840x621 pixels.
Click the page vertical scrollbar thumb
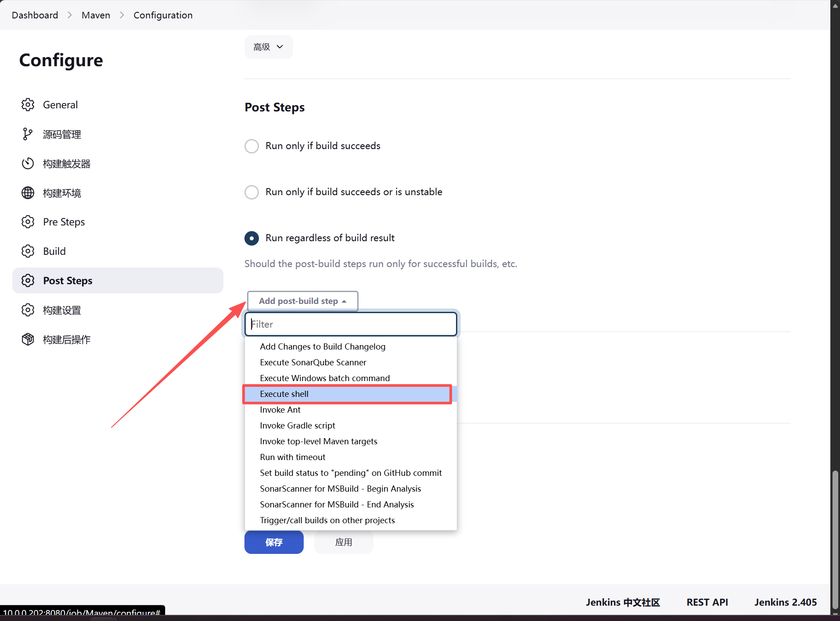pyautogui.click(x=835, y=539)
